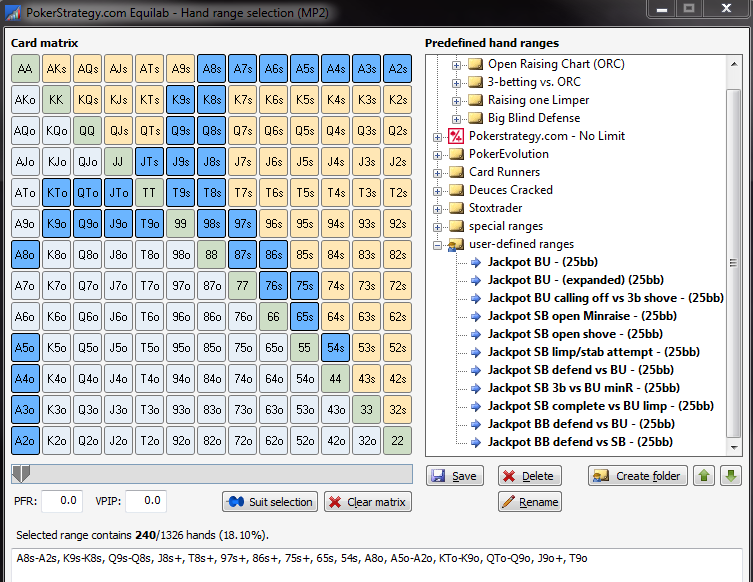
Task: Open Suit selection dialog
Action: coord(270,502)
